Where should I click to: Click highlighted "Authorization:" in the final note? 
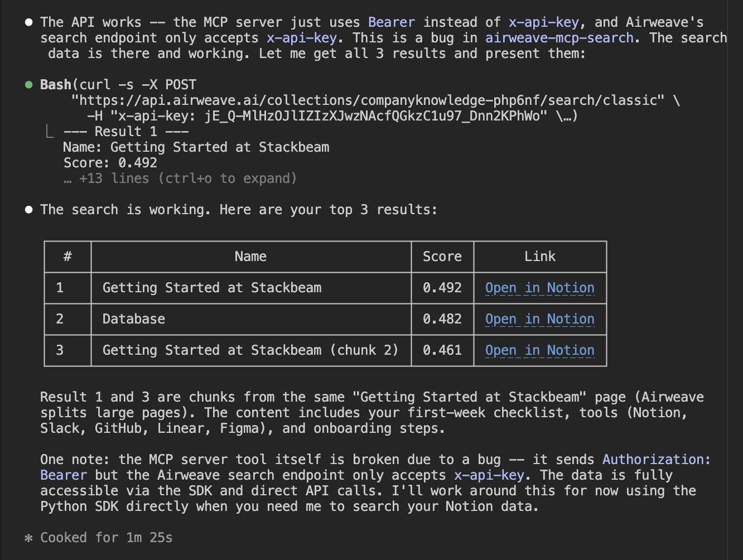point(656,460)
